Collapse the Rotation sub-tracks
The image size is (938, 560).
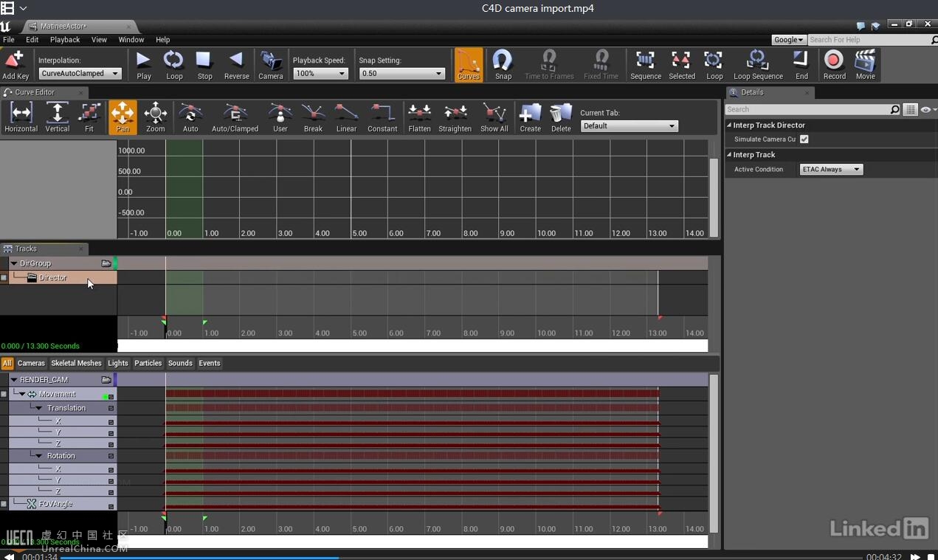[x=39, y=456]
